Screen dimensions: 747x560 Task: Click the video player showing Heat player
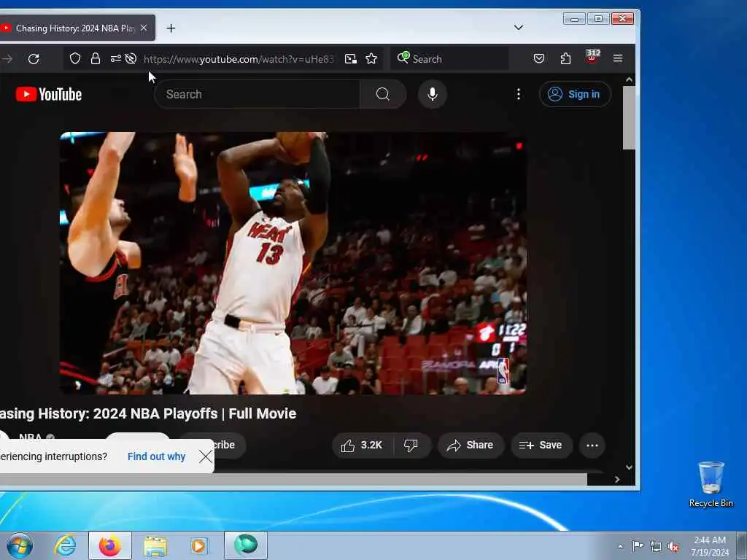point(293,262)
